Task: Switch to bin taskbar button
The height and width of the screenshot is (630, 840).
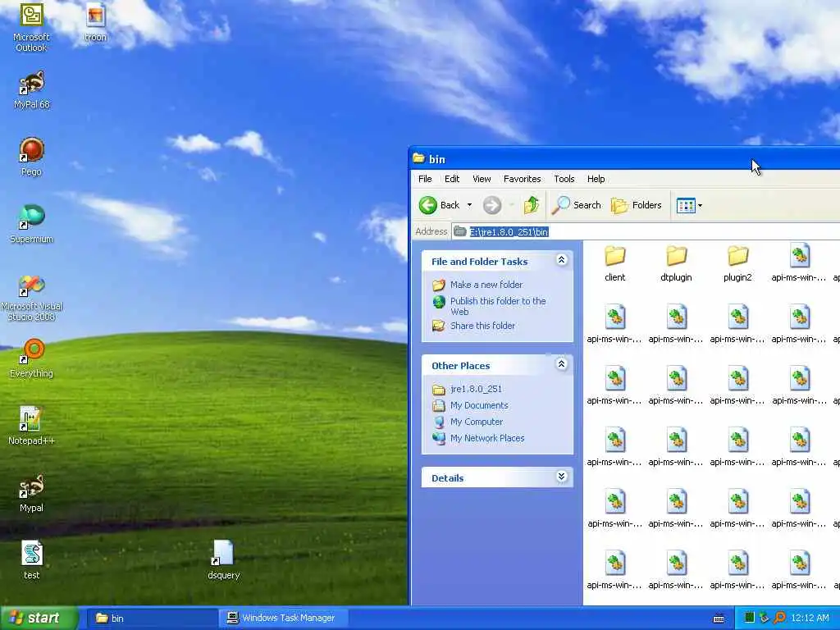Action: 151,619
